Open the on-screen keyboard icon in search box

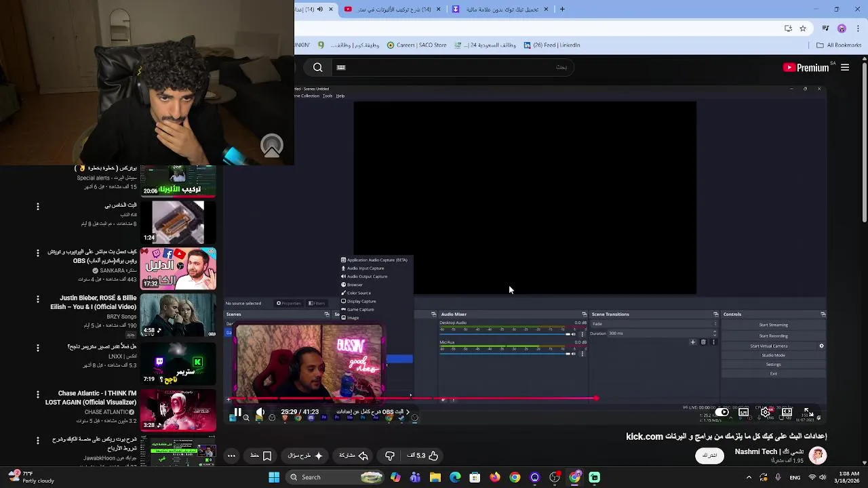(x=341, y=67)
